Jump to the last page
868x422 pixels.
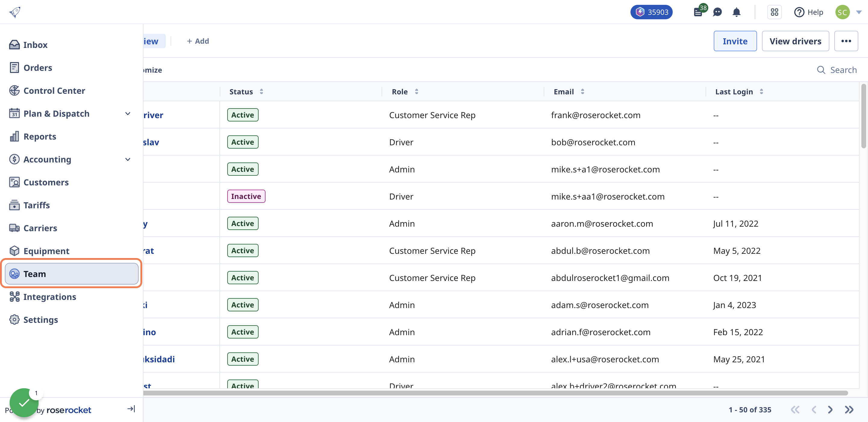(849, 410)
